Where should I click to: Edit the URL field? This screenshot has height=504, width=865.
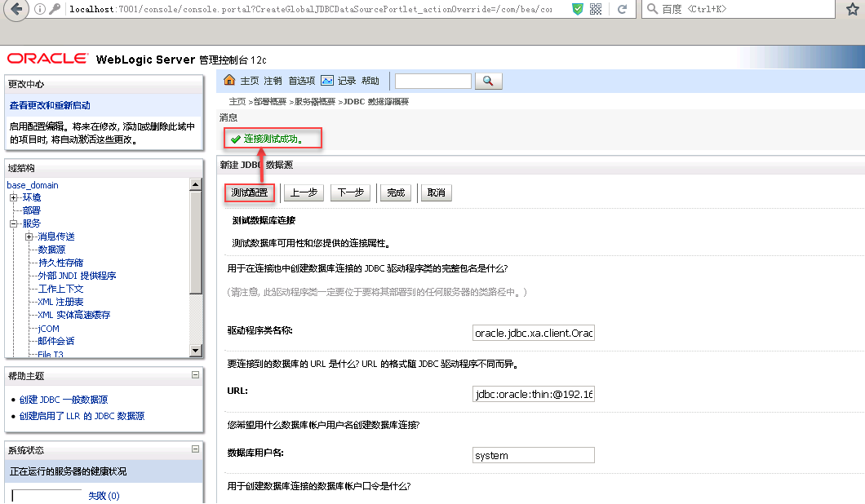click(534, 394)
